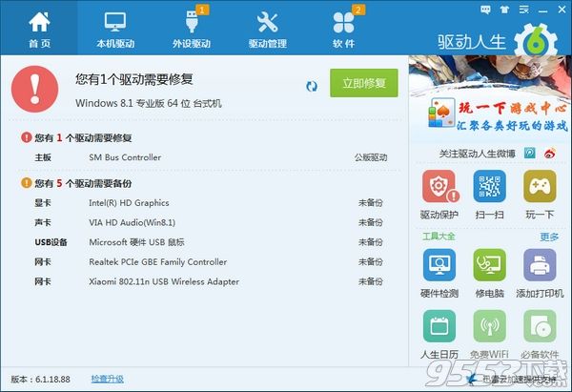The width and height of the screenshot is (572, 392).
Task: Open 修电脑 tool
Action: coord(489,274)
